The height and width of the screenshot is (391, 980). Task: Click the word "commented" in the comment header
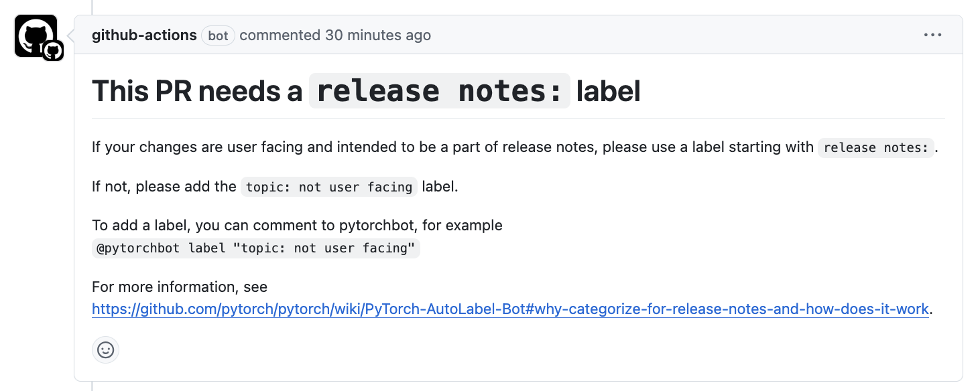(x=280, y=35)
